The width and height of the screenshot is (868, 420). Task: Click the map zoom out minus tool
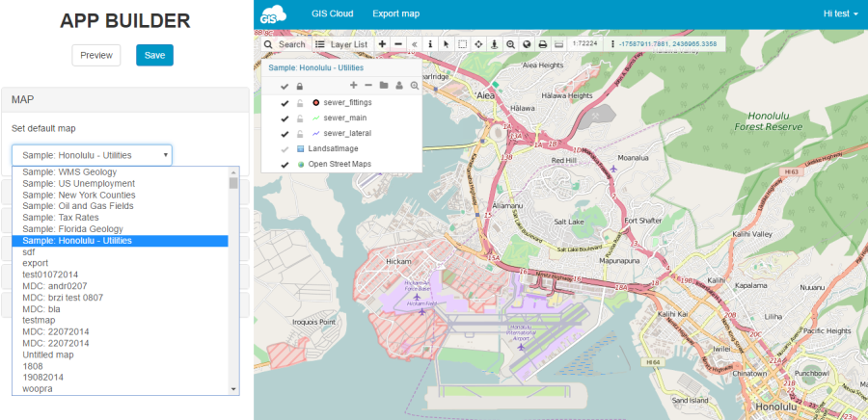tap(398, 44)
